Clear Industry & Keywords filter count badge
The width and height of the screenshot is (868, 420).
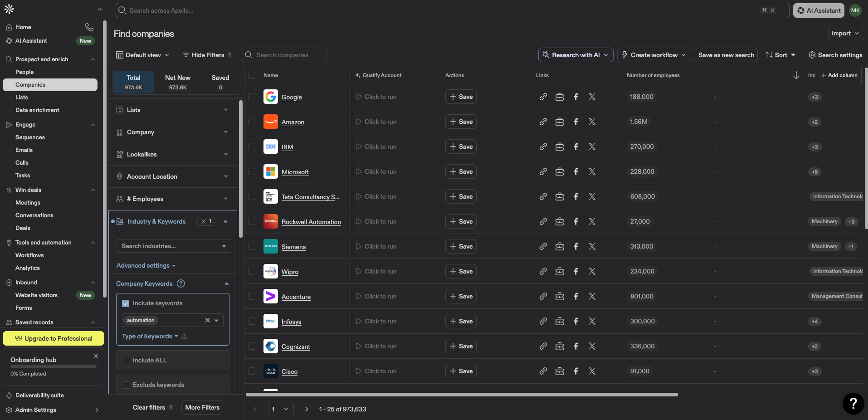coord(206,221)
